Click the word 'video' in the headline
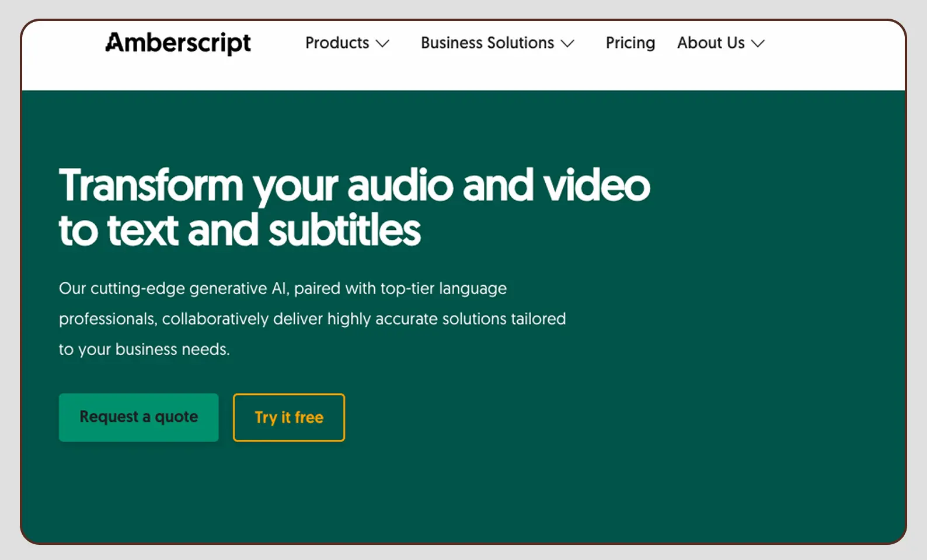The width and height of the screenshot is (927, 560). click(596, 185)
